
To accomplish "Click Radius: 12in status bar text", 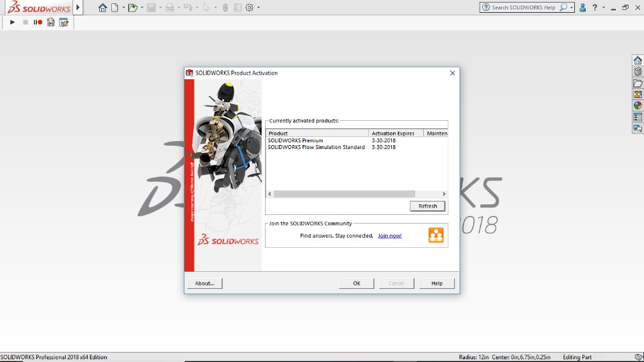I will tap(474, 357).
